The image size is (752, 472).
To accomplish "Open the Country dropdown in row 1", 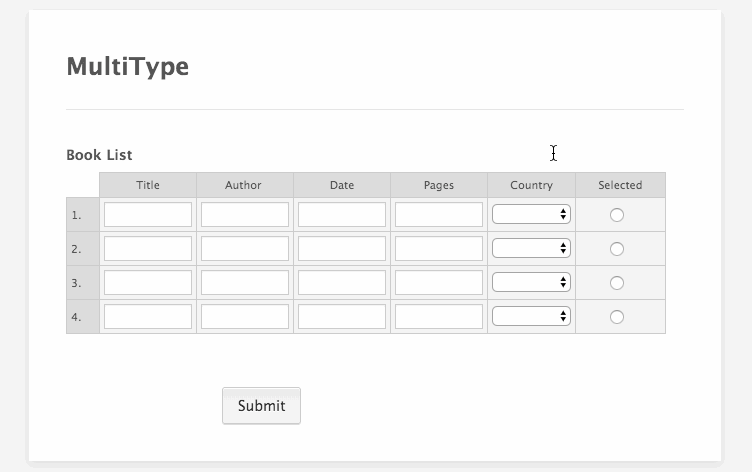I will pyautogui.click(x=531, y=214).
